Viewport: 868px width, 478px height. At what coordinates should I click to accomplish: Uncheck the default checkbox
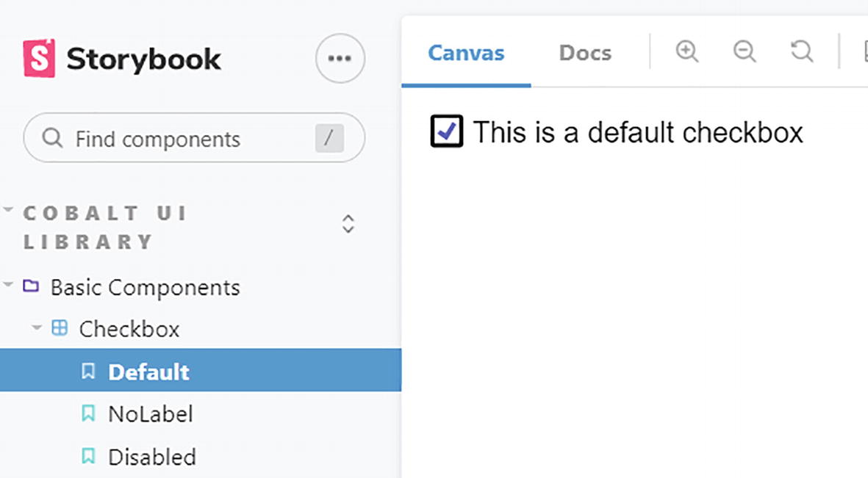(x=447, y=131)
